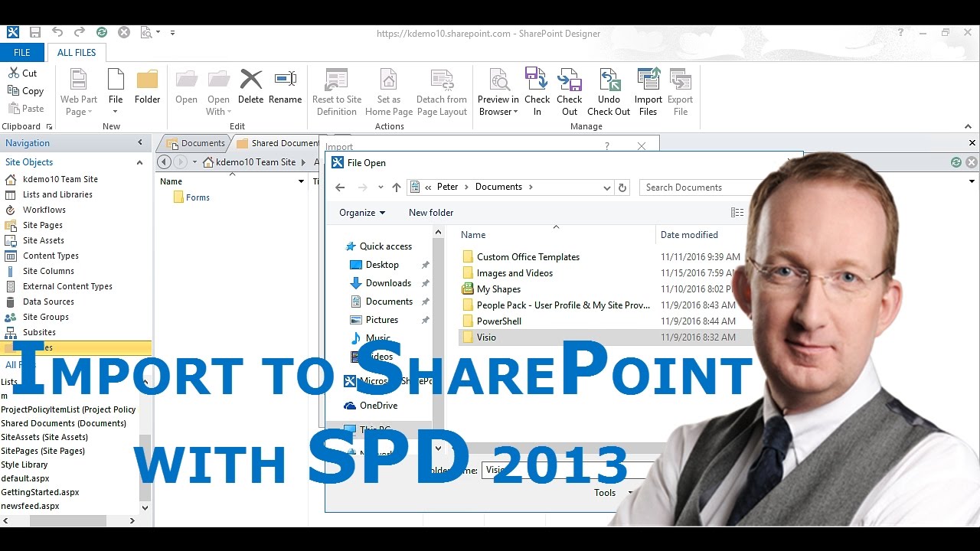Image resolution: width=980 pixels, height=551 pixels.
Task: Click the Check In icon
Action: [x=537, y=79]
